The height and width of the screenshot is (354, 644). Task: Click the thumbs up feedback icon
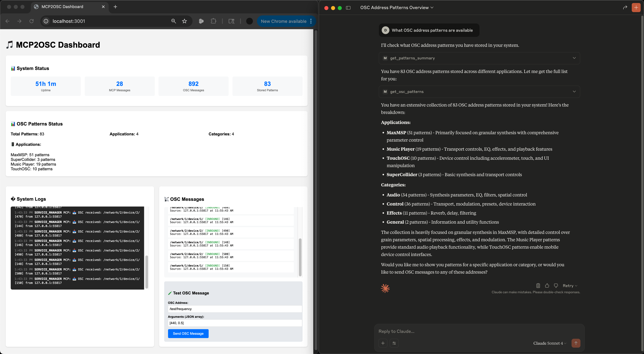547,285
